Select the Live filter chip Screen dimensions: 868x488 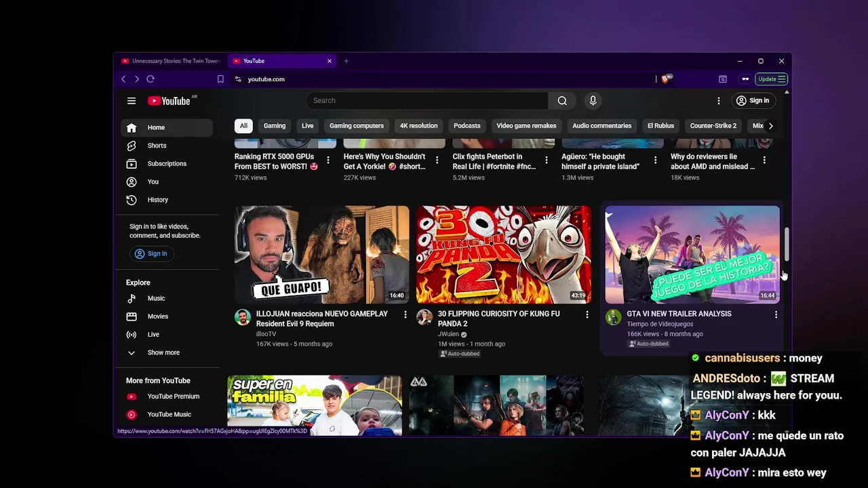307,125
